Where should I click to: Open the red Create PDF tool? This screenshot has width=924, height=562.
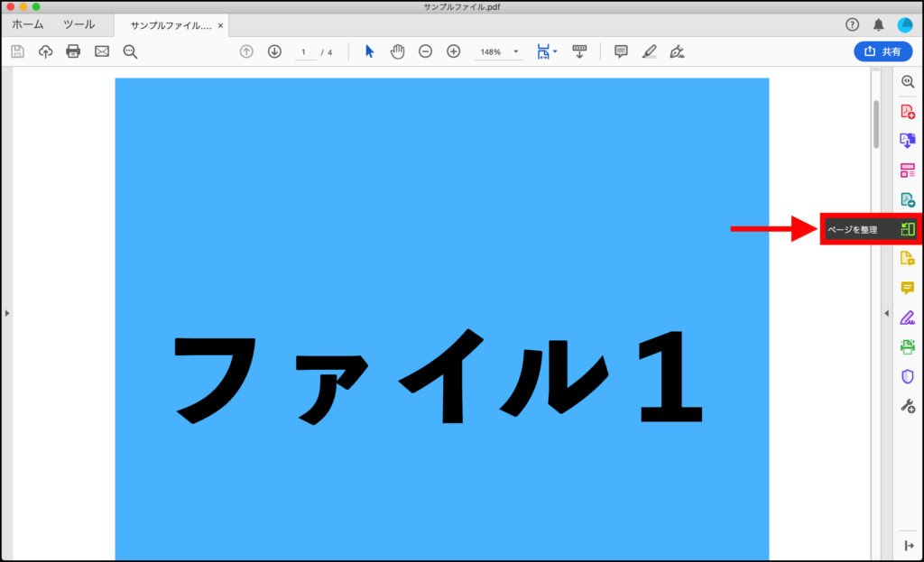pos(908,111)
